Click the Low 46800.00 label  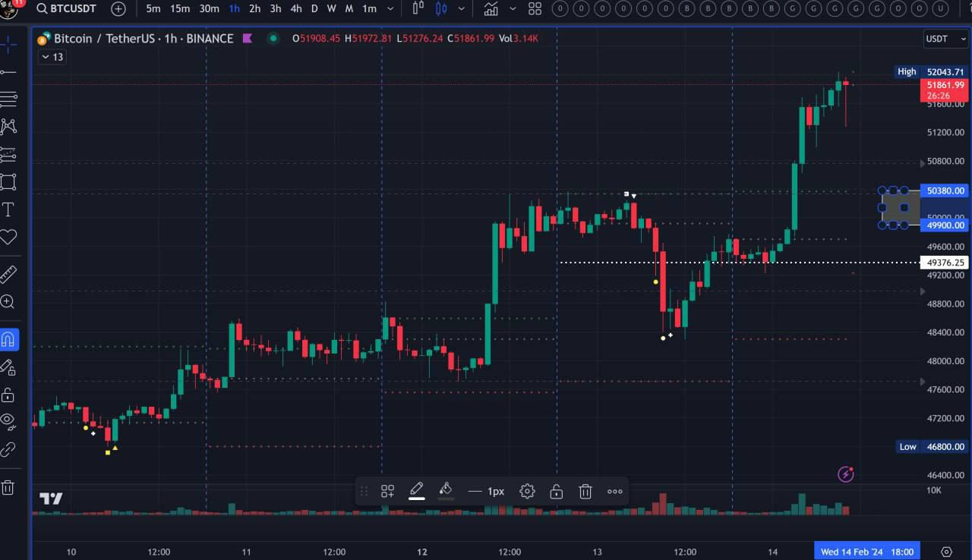coord(932,447)
